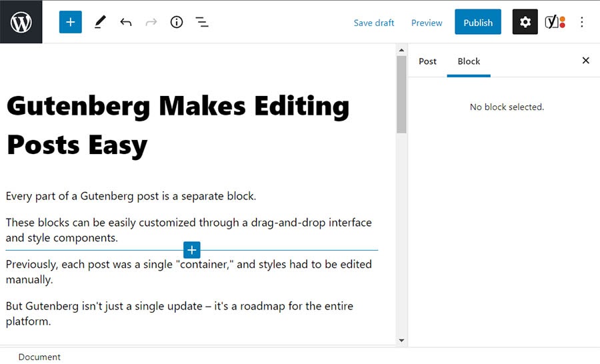Select the Block tab

pos(469,61)
